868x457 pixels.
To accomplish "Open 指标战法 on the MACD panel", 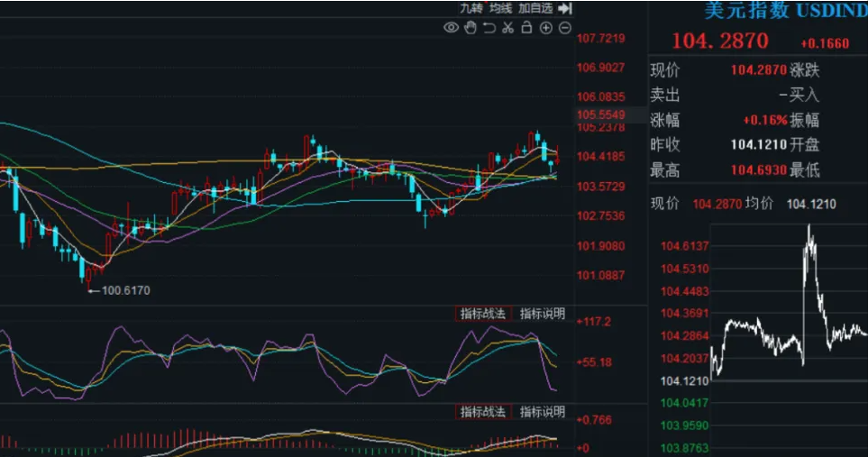I will point(483,412).
